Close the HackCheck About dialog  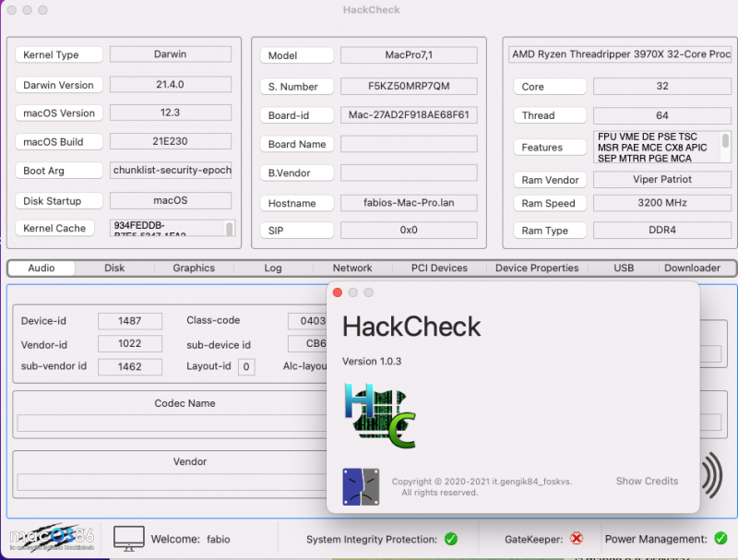[338, 292]
